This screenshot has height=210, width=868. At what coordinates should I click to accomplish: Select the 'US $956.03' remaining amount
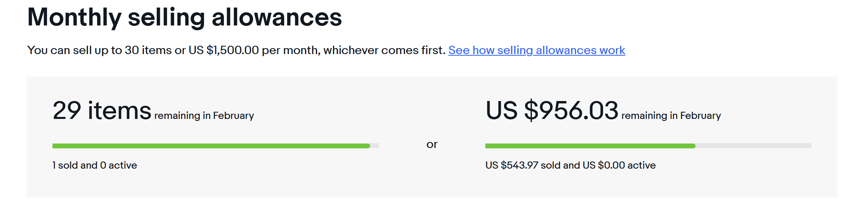[552, 111]
